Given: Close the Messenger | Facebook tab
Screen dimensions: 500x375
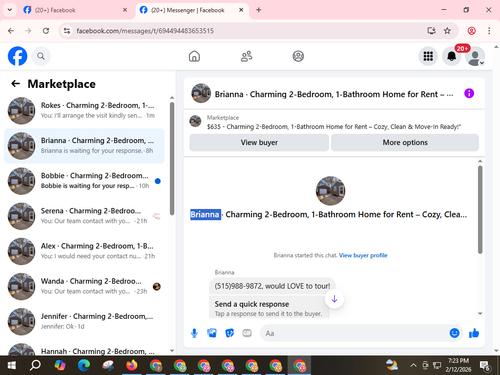Looking at the screenshot, I should [241, 10].
